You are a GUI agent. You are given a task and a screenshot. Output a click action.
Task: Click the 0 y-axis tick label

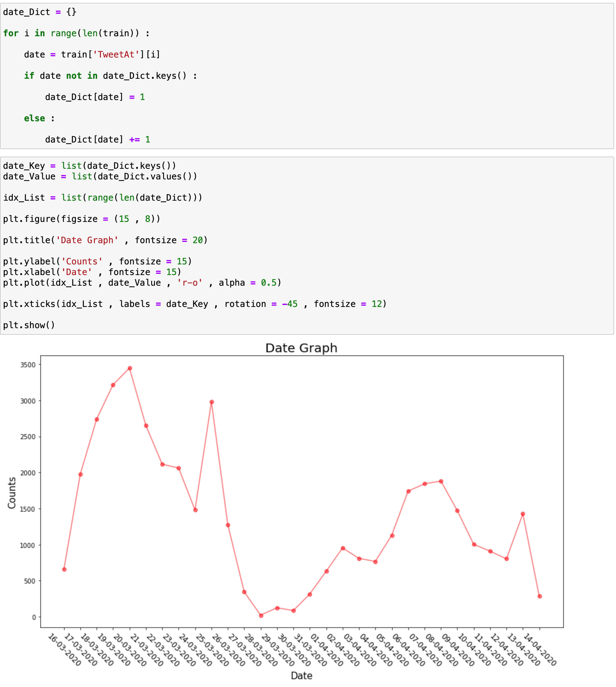(34, 618)
